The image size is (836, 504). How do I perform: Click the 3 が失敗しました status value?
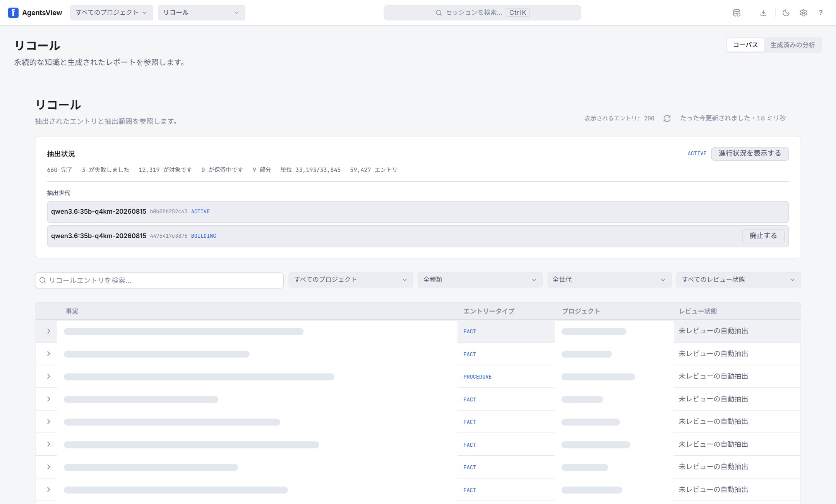[x=105, y=170]
